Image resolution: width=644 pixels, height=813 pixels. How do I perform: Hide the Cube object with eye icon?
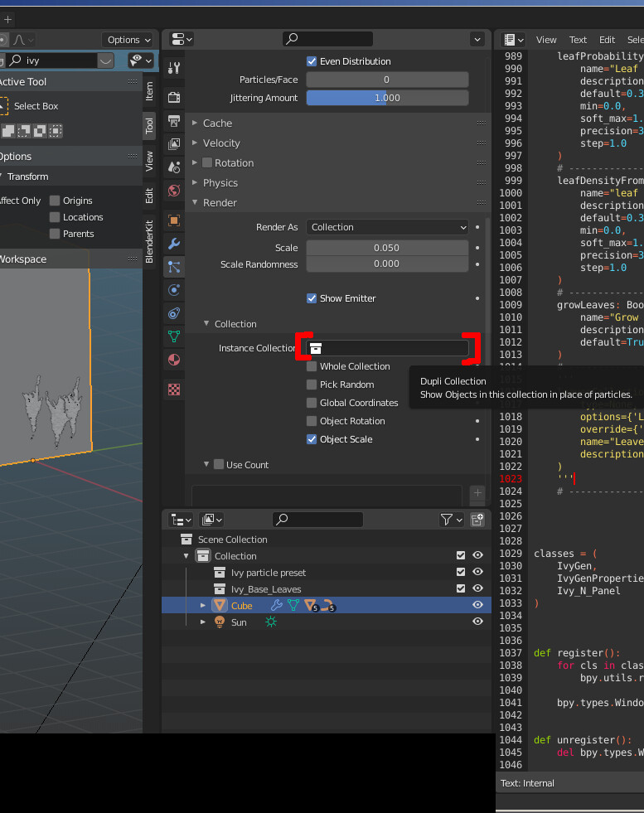(x=477, y=605)
